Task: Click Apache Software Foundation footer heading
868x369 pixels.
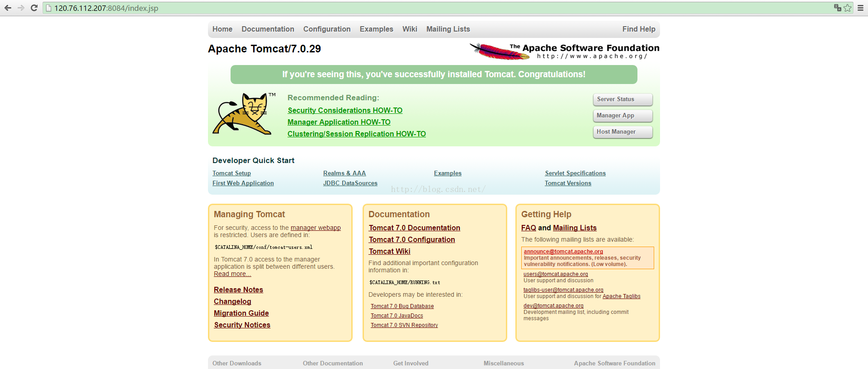Action: coord(615,363)
